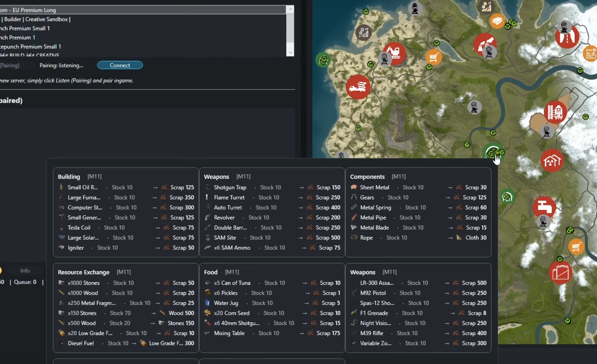Click the 'Pairing: listening...' status label
Image resolution: width=597 pixels, height=364 pixels.
click(61, 65)
